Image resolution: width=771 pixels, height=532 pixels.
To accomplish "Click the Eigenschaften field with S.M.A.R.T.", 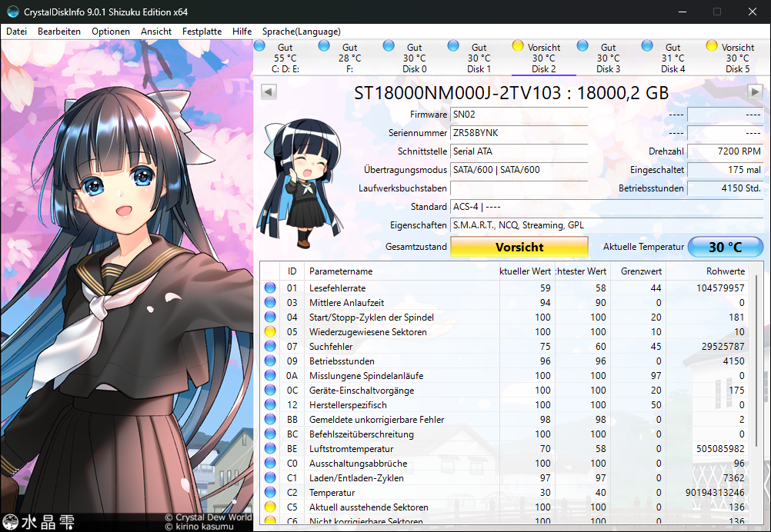I will click(607, 225).
